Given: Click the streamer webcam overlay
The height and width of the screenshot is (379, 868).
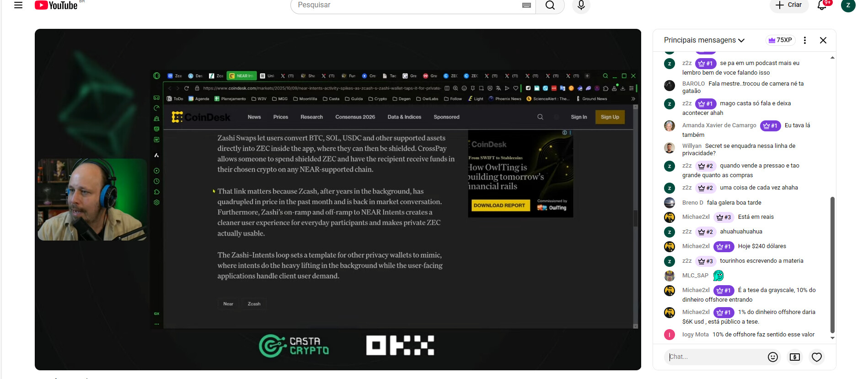Looking at the screenshot, I should point(92,200).
